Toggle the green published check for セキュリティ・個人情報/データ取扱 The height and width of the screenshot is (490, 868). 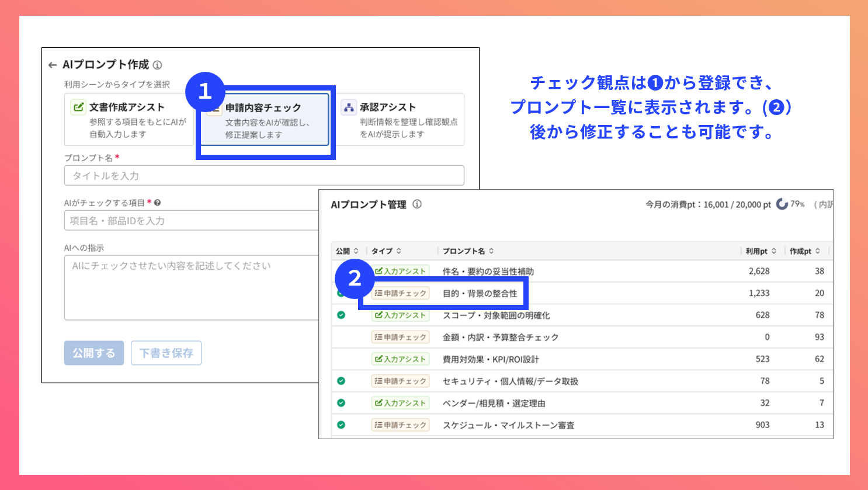[341, 381]
